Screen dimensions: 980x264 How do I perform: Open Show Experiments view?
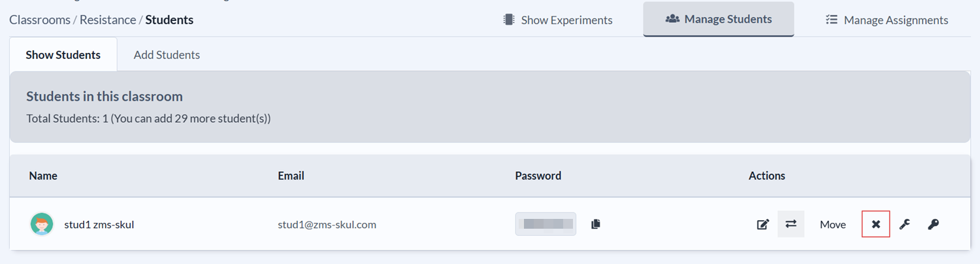(x=558, y=20)
